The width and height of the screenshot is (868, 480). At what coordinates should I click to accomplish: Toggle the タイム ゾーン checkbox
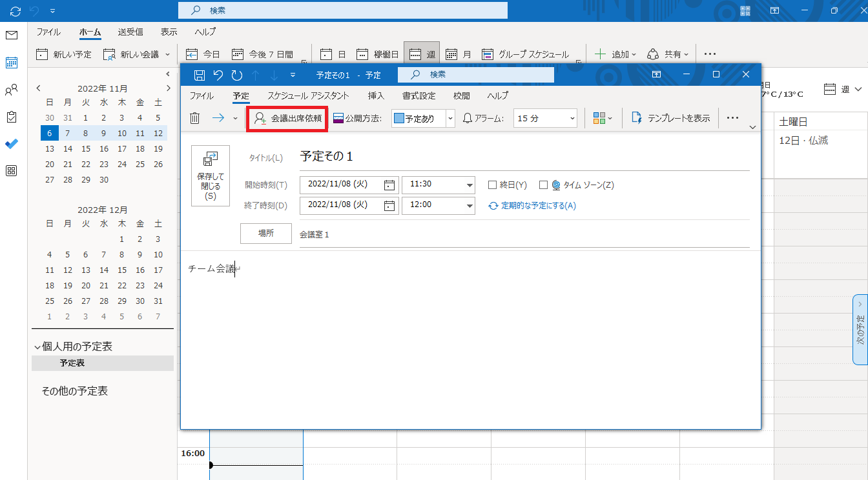click(x=543, y=185)
